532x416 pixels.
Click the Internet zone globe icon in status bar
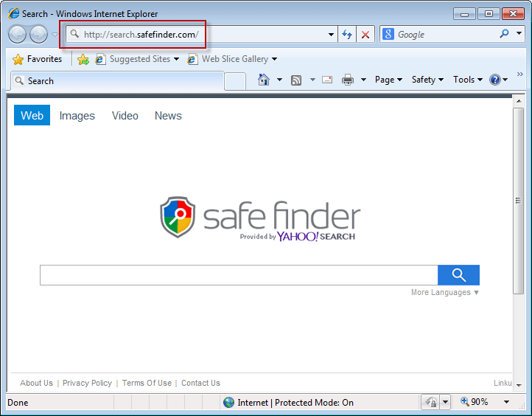click(228, 403)
